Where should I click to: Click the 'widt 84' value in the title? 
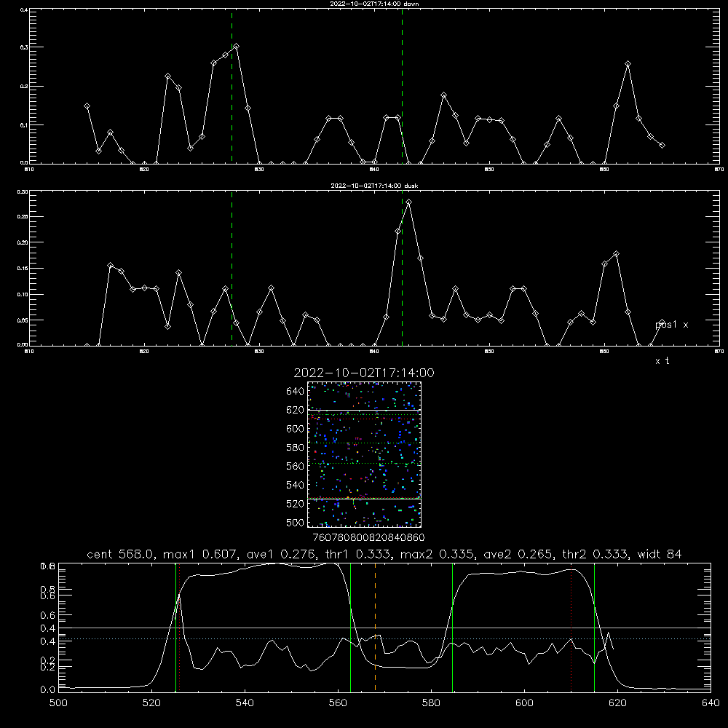click(x=660, y=554)
